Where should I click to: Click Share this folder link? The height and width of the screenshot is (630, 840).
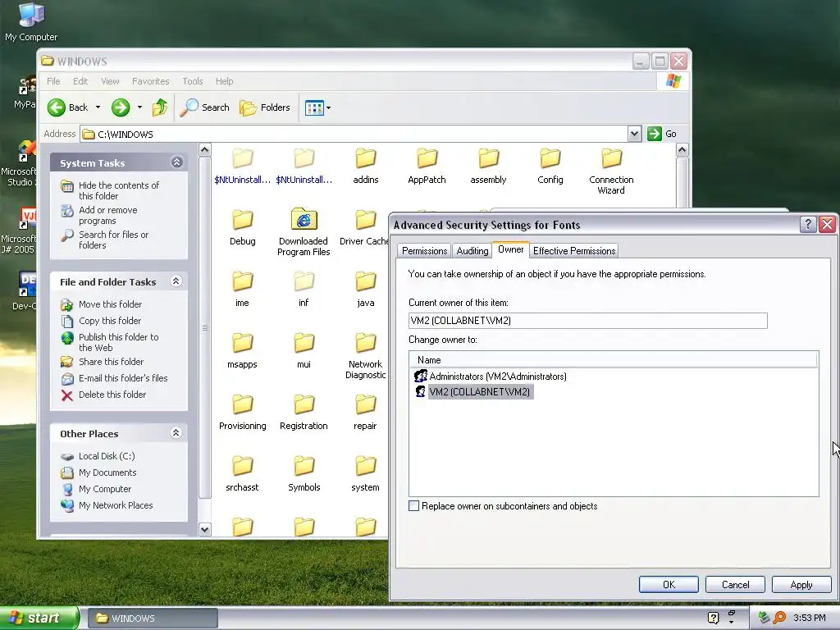(111, 362)
